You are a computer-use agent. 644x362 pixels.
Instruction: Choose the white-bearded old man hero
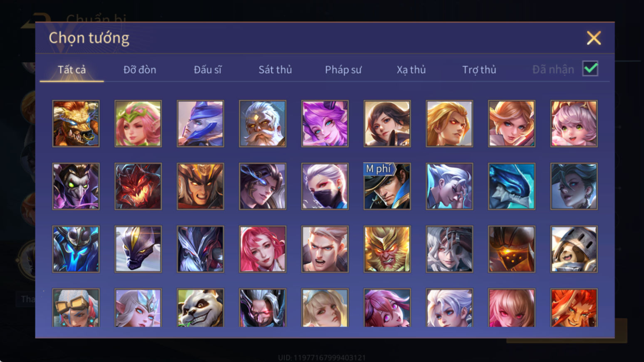[263, 123]
